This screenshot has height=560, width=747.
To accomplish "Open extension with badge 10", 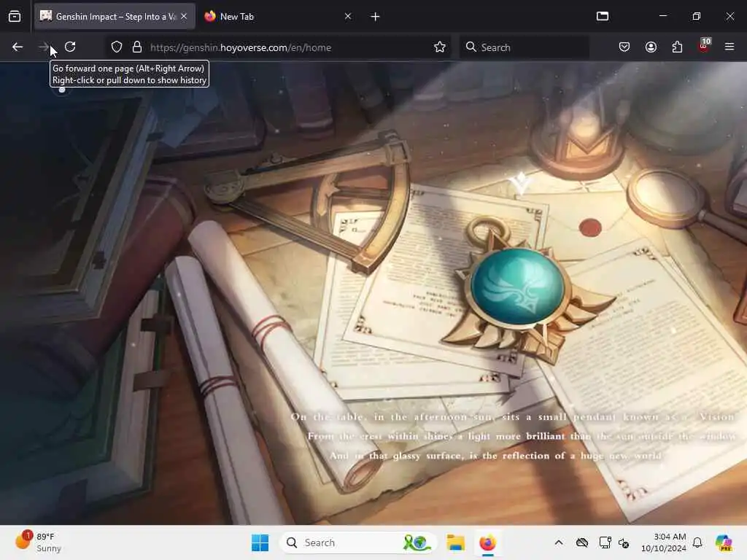I will coord(704,46).
